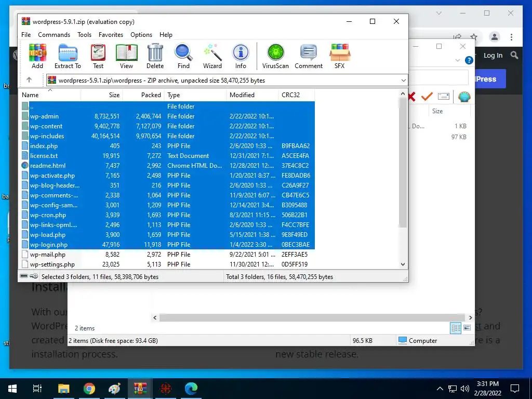Screen dimensions: 532x399
Task: Select the wp-settings.php file
Action: tap(168, 264)
